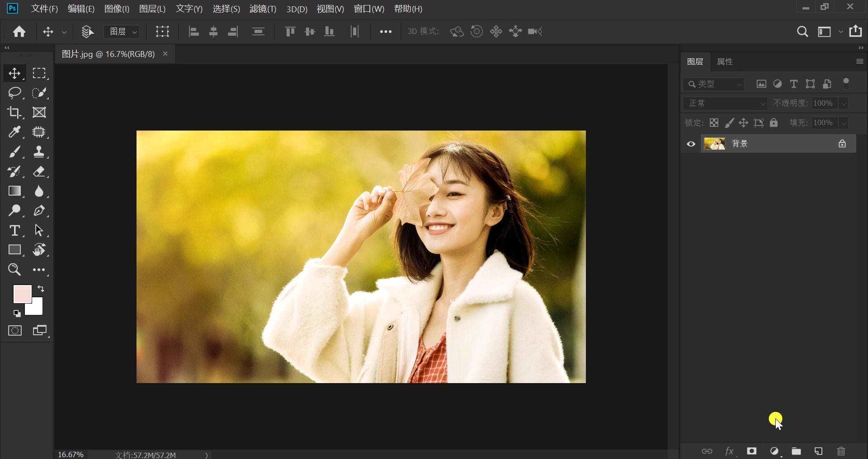The height and width of the screenshot is (459, 868).
Task: Open the 不透明度 opacity dropdown
Action: coord(844,103)
